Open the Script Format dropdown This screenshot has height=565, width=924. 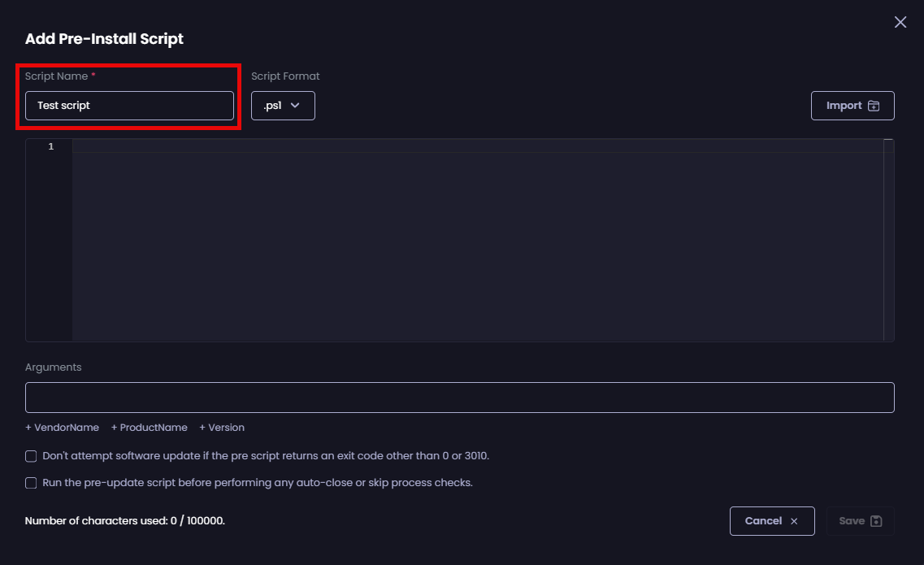click(283, 105)
